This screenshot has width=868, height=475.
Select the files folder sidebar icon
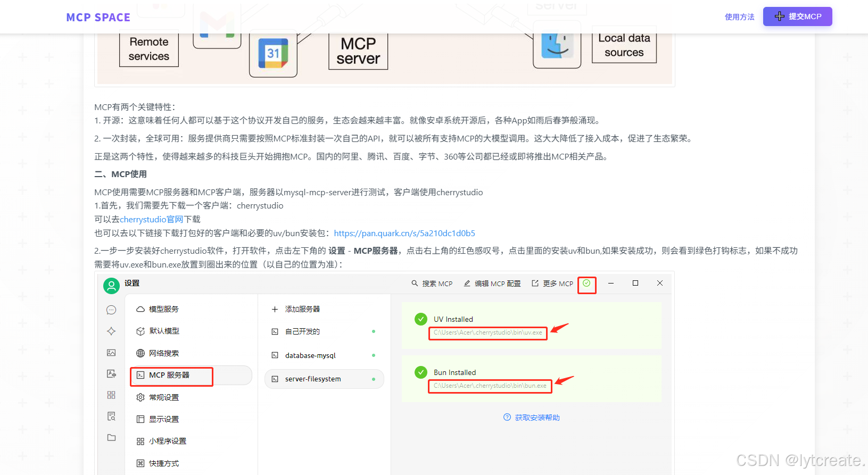[x=111, y=437]
